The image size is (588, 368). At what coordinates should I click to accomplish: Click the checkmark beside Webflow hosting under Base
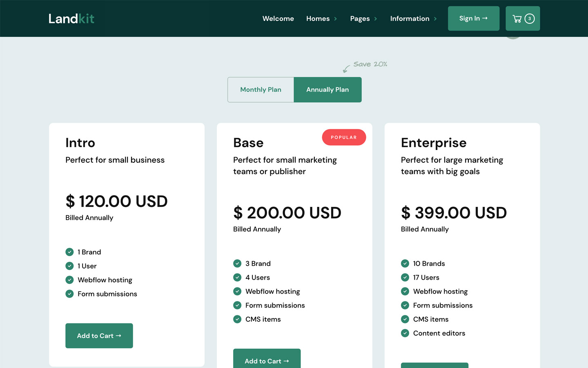237,291
